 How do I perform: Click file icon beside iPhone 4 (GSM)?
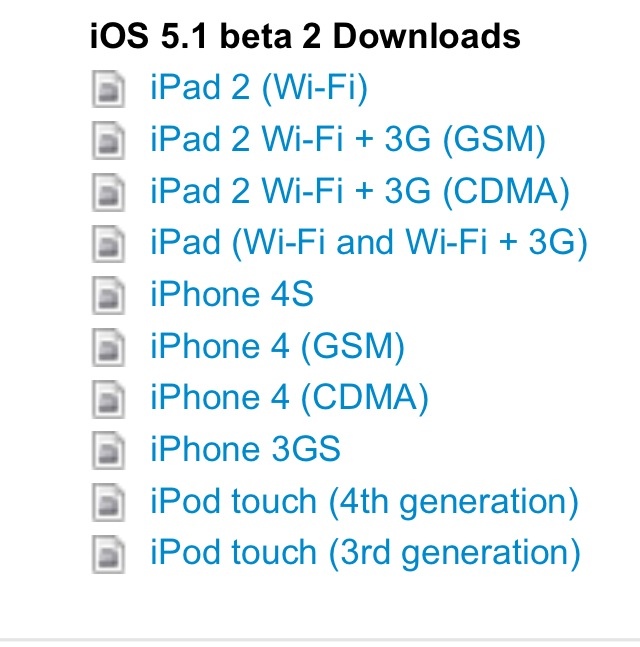pos(107,348)
